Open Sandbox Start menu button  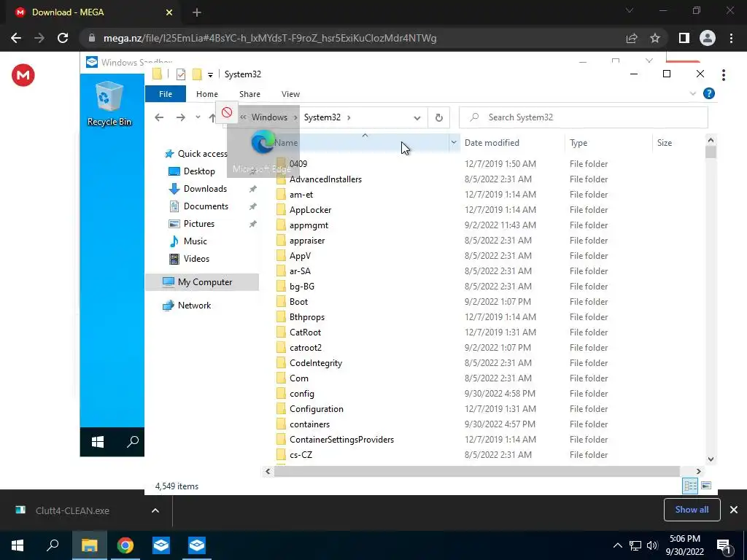(98, 442)
